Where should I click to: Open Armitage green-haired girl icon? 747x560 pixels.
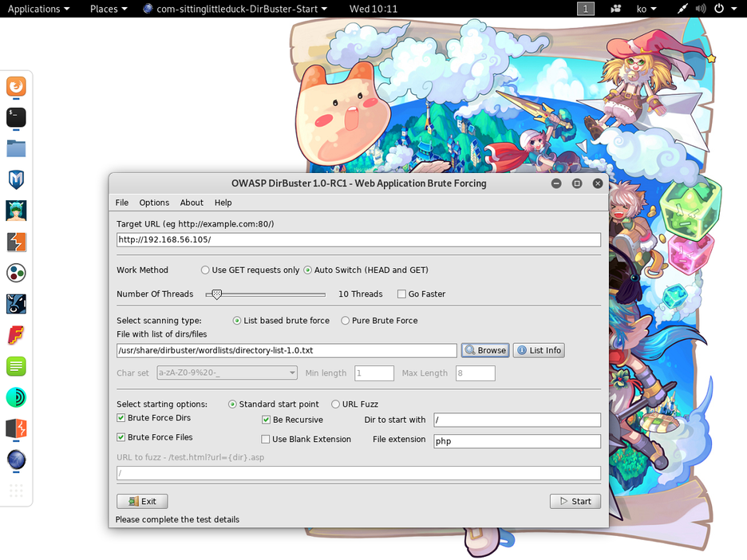pos(16,211)
